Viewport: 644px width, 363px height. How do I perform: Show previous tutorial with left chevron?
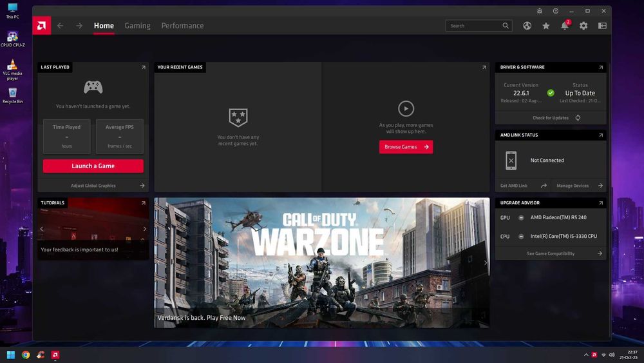pyautogui.click(x=41, y=229)
